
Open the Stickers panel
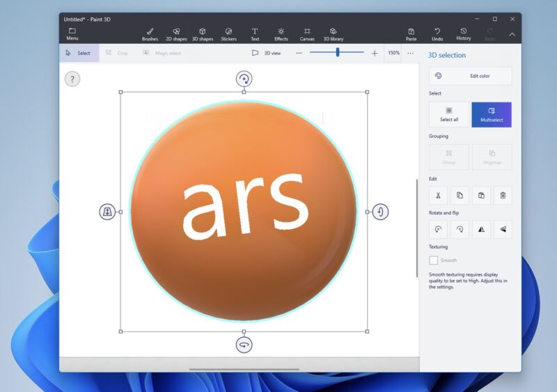pyautogui.click(x=228, y=34)
